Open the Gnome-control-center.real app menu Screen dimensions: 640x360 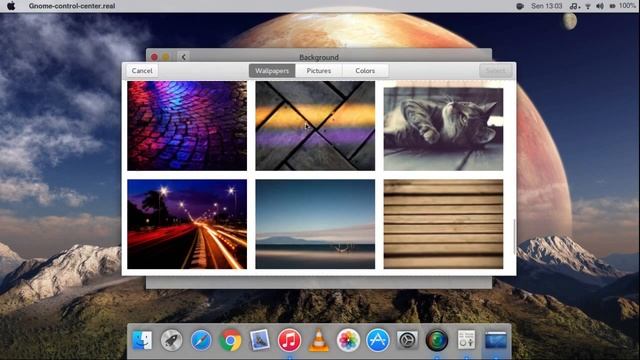coord(72,6)
